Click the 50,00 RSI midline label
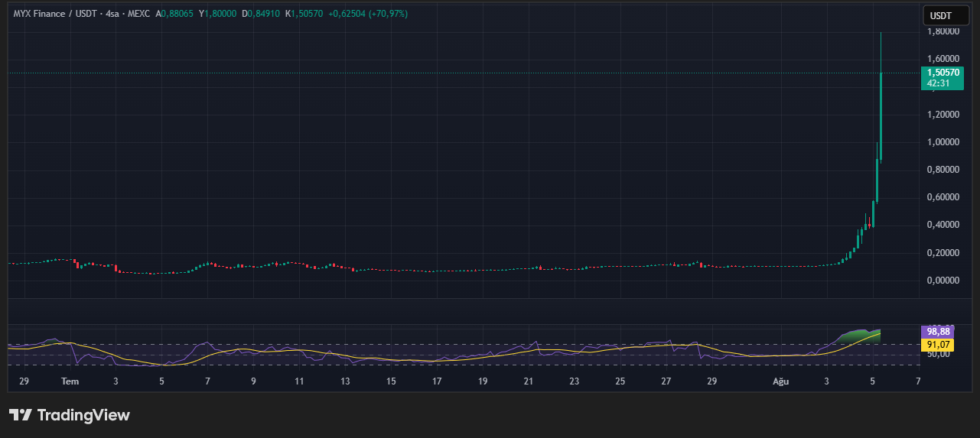 (x=937, y=355)
